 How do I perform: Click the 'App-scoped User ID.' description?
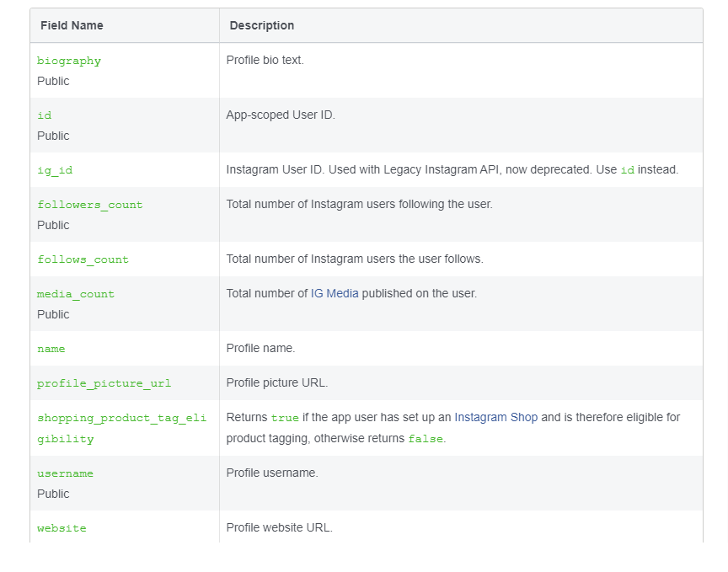coord(281,115)
